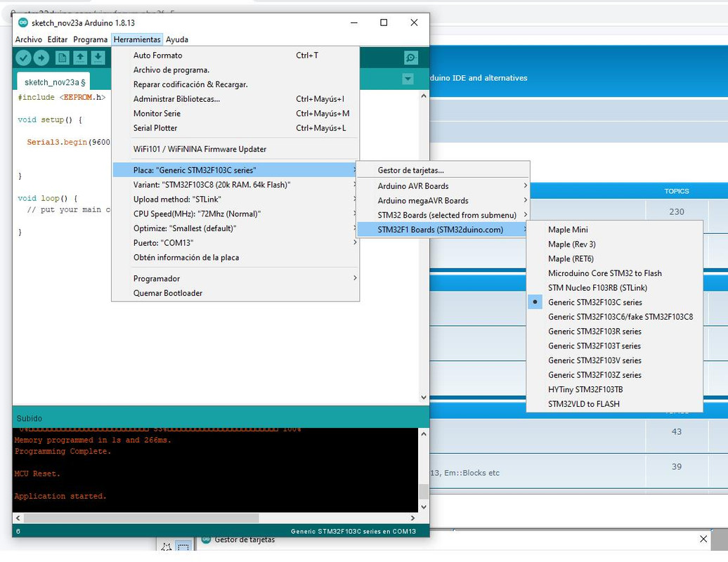This screenshot has height=562, width=728.
Task: Expand the Optimize Smallest submenu
Action: 235,228
